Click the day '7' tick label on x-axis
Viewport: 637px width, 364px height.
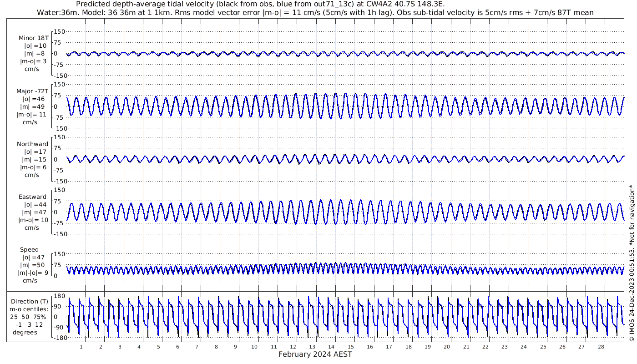click(x=197, y=347)
